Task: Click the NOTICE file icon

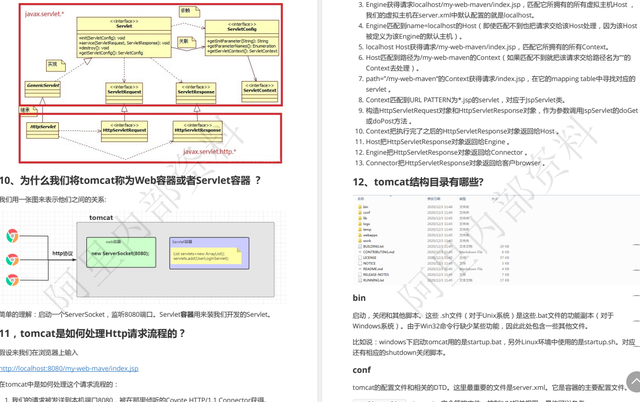Action: pos(360,263)
